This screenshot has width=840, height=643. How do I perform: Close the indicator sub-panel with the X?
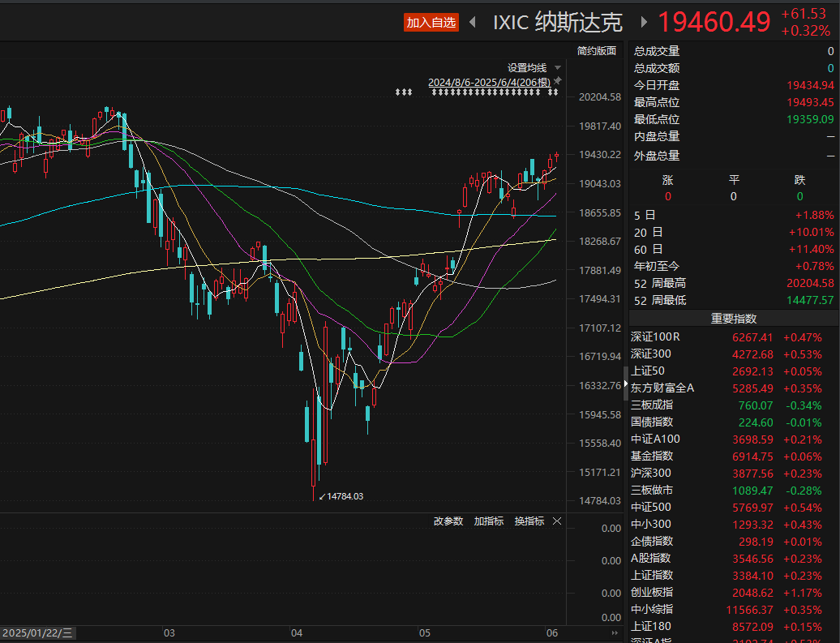557,521
